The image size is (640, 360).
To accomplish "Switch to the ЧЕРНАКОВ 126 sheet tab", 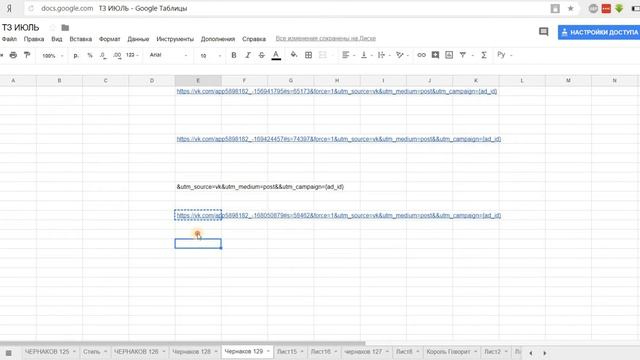I will [x=136, y=351].
